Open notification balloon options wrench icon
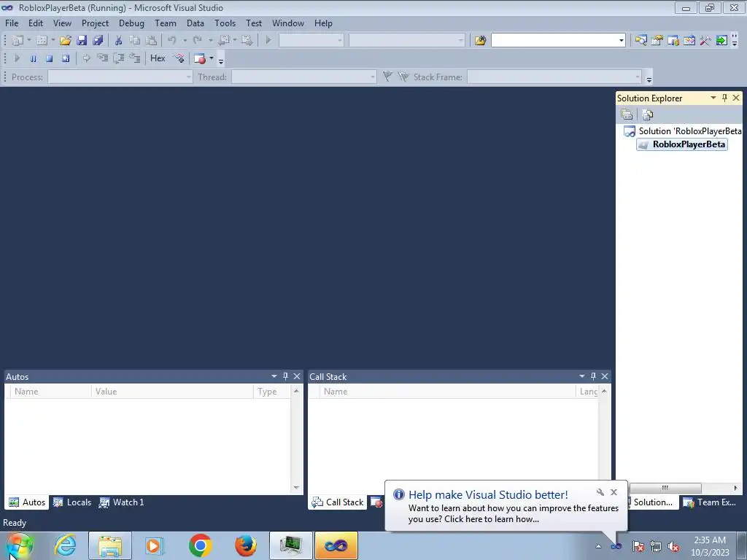 coord(600,492)
